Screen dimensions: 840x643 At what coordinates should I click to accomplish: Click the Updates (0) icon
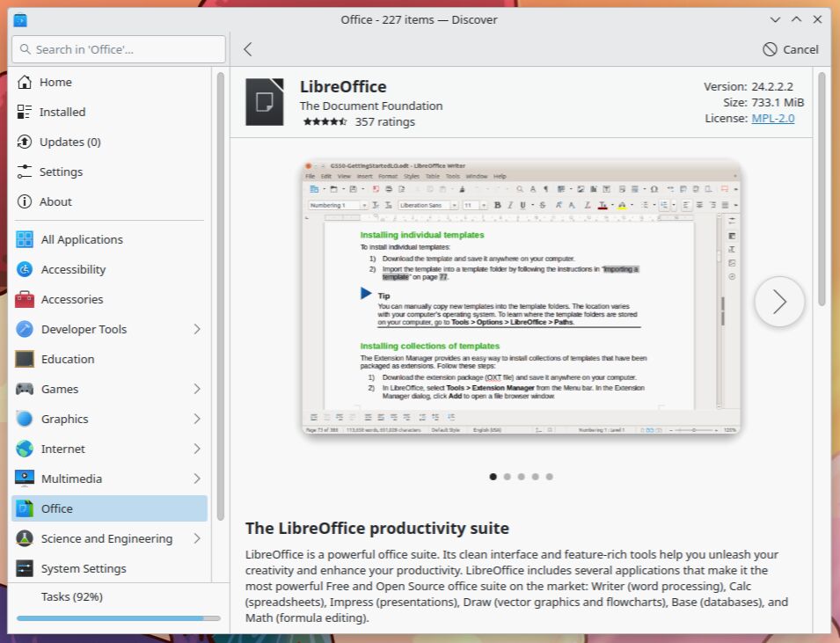point(25,142)
